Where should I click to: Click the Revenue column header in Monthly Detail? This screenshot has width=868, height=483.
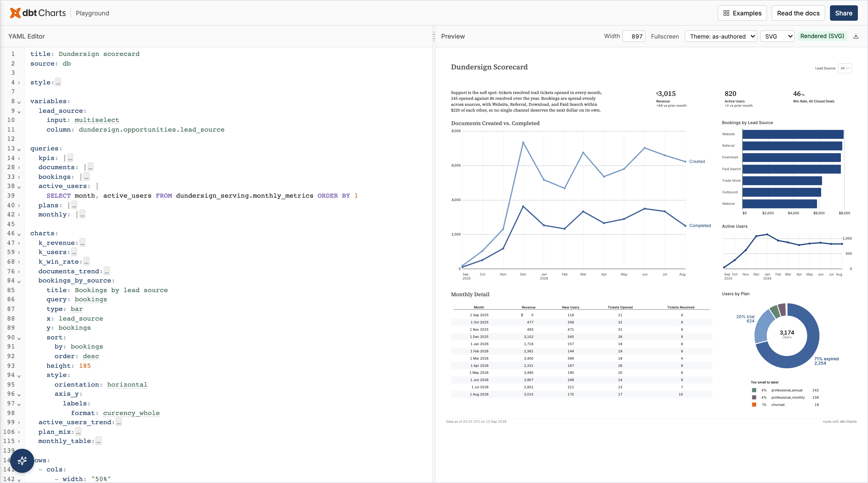[528, 307]
